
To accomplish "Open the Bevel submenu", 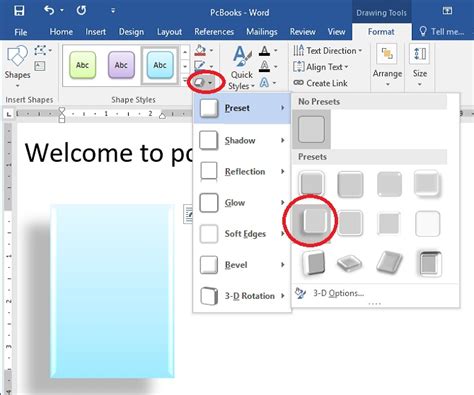I will 242,265.
